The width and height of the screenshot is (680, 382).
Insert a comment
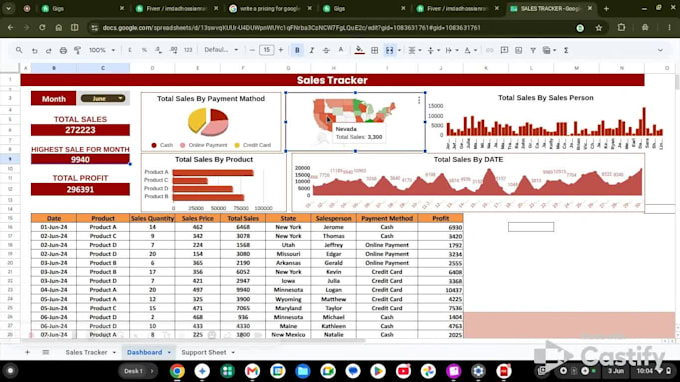pyautogui.click(x=504, y=50)
